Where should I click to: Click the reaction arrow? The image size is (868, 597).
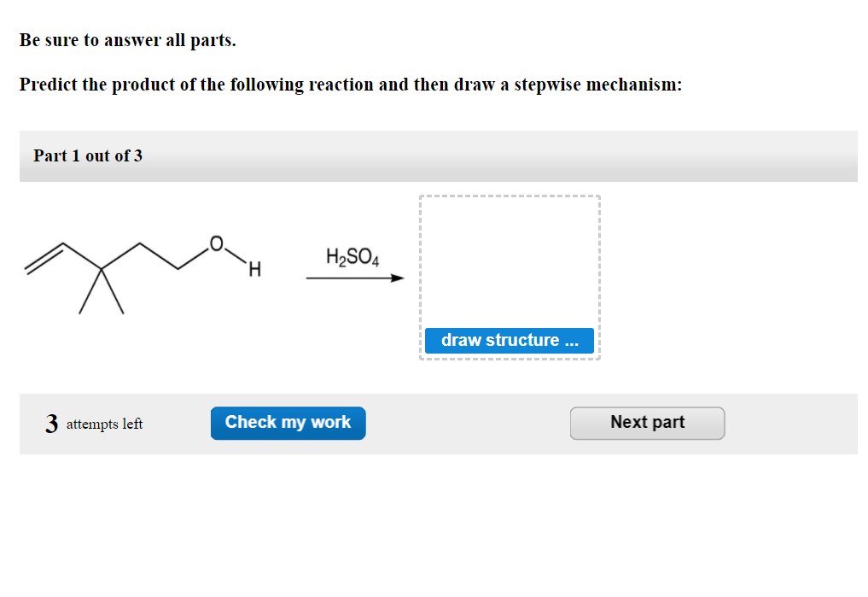(353, 278)
